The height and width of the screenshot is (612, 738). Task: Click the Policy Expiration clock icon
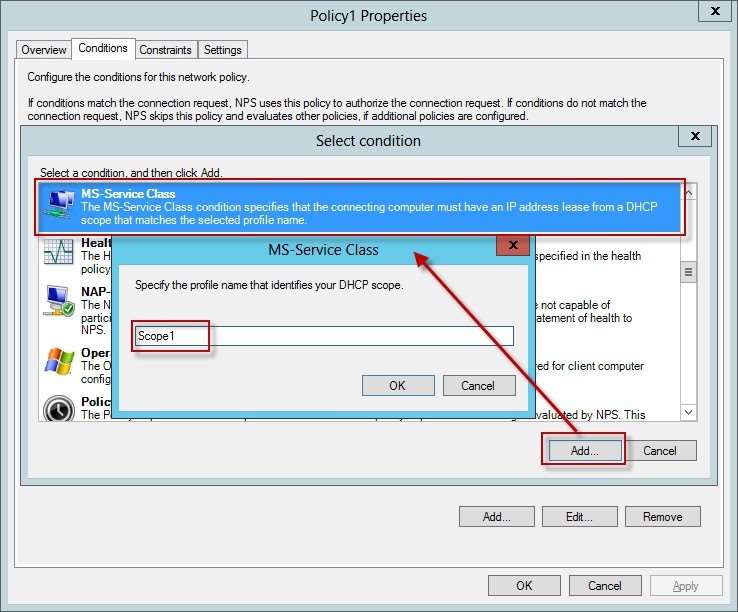point(59,408)
